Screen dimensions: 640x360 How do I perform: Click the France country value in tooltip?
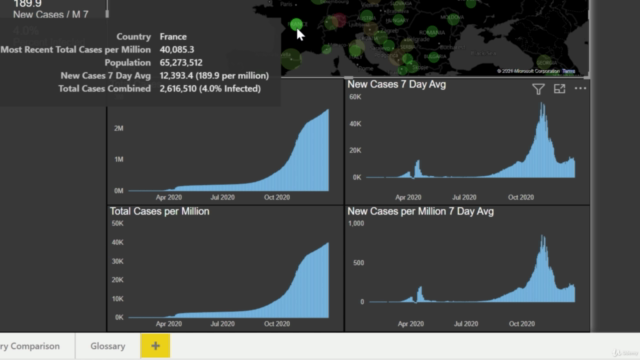click(x=173, y=37)
